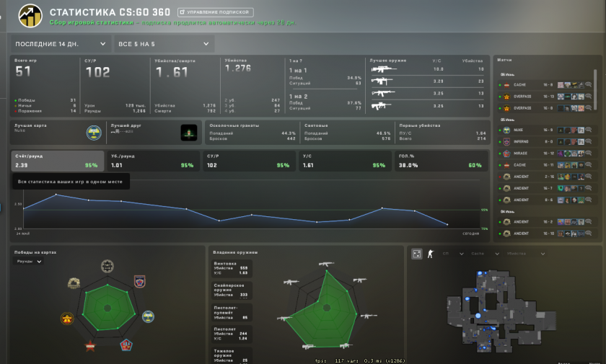
Task: Click the CS:GO 360 stats logo icon
Action: (x=30, y=16)
